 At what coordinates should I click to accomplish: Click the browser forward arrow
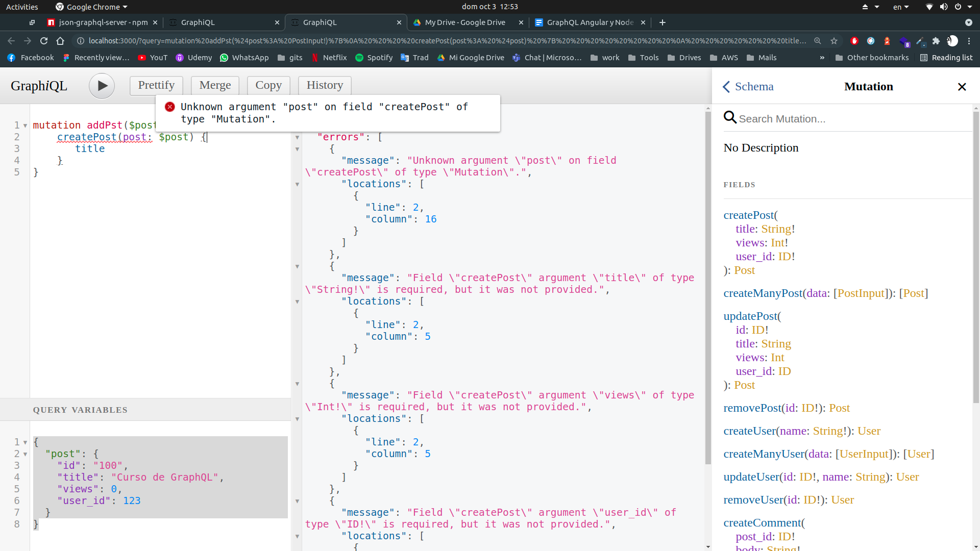click(28, 41)
